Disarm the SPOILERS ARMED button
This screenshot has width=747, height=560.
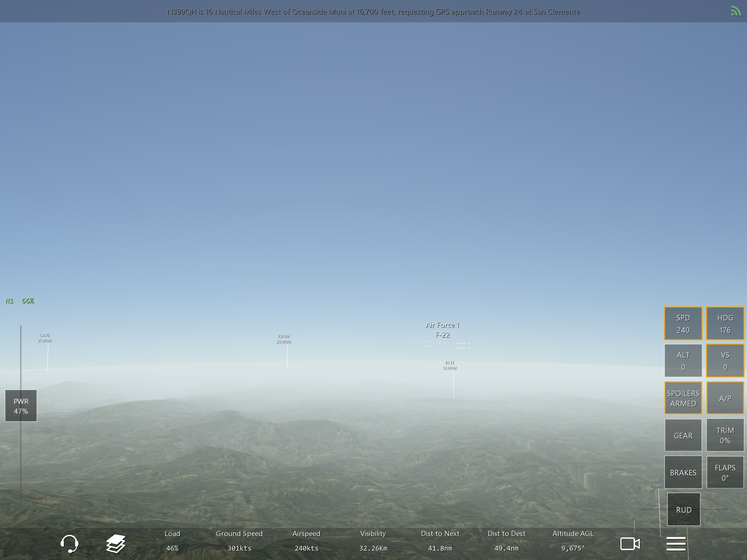683,398
